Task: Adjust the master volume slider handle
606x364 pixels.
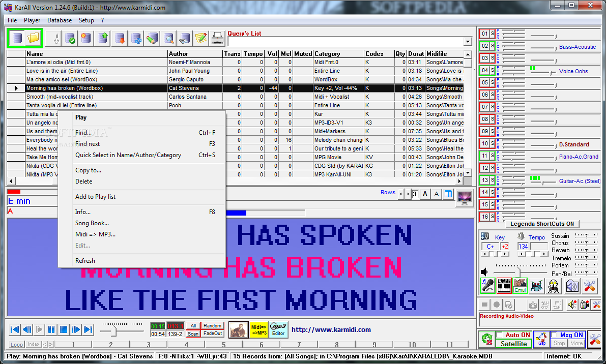Action: (518, 272)
